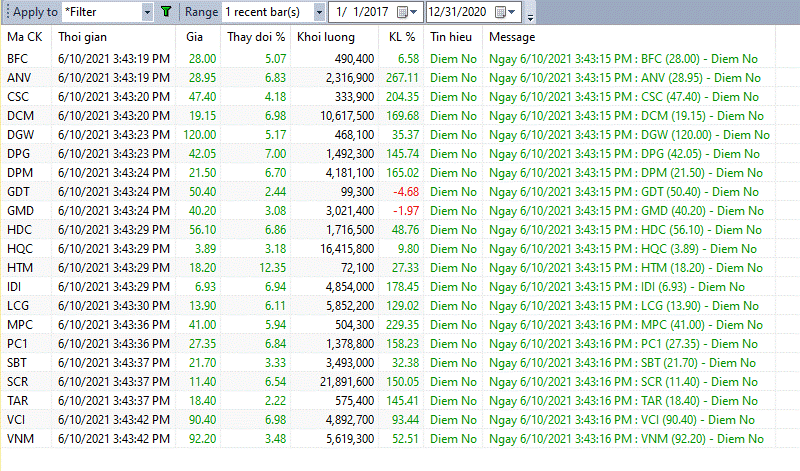Click Diem No signal in BFC row
The width and height of the screenshot is (800, 471).
click(x=453, y=59)
